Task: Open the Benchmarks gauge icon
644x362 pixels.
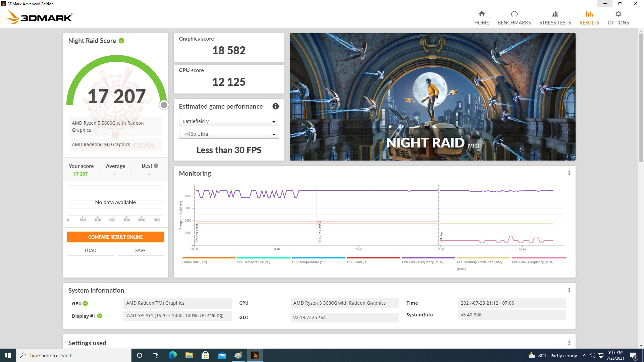Action: [514, 14]
